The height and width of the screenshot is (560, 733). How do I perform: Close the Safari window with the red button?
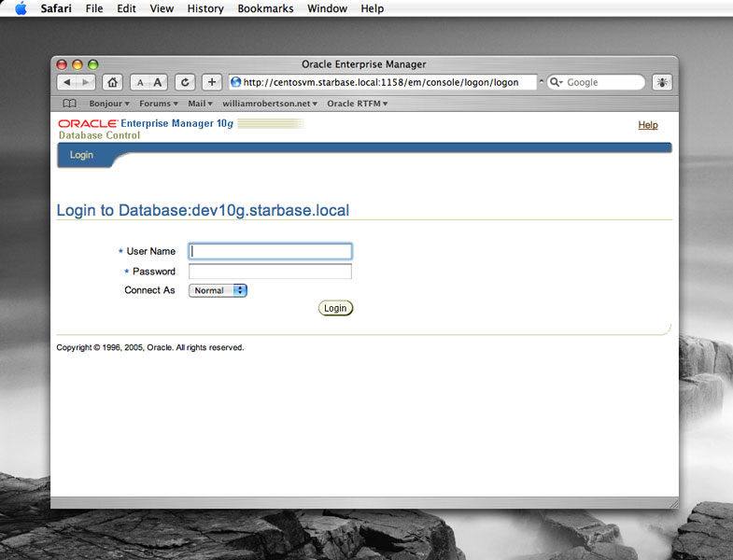[62, 64]
